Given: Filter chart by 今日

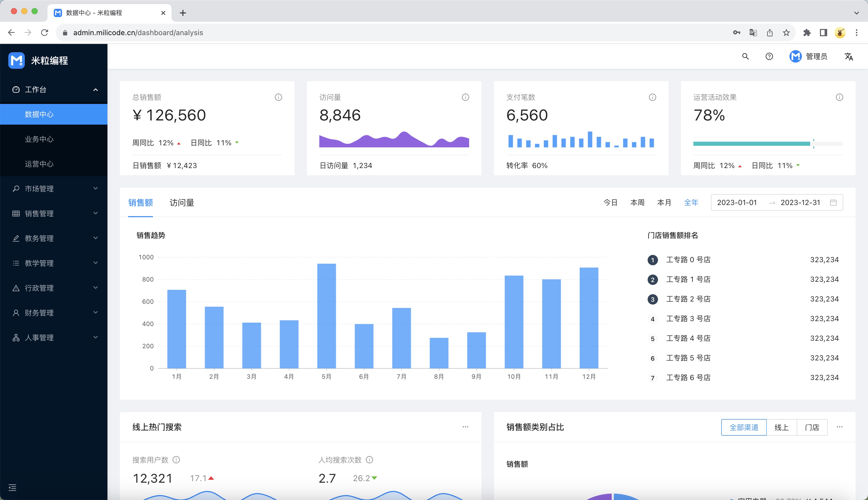Looking at the screenshot, I should pos(610,203).
